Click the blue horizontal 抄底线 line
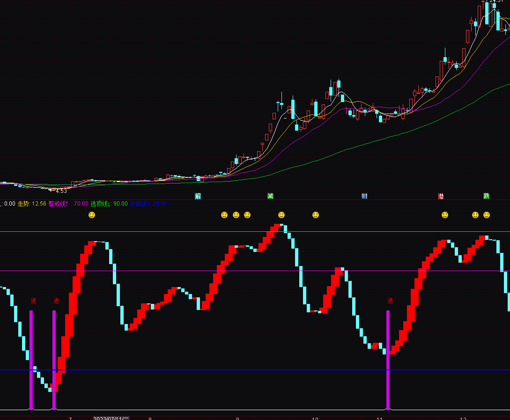The image size is (510, 420). click(255, 370)
